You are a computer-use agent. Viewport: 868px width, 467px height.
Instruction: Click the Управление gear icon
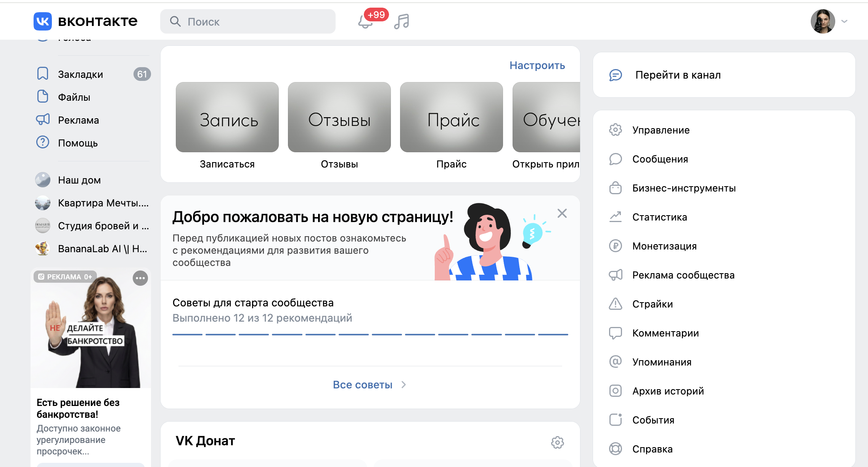pyautogui.click(x=616, y=130)
